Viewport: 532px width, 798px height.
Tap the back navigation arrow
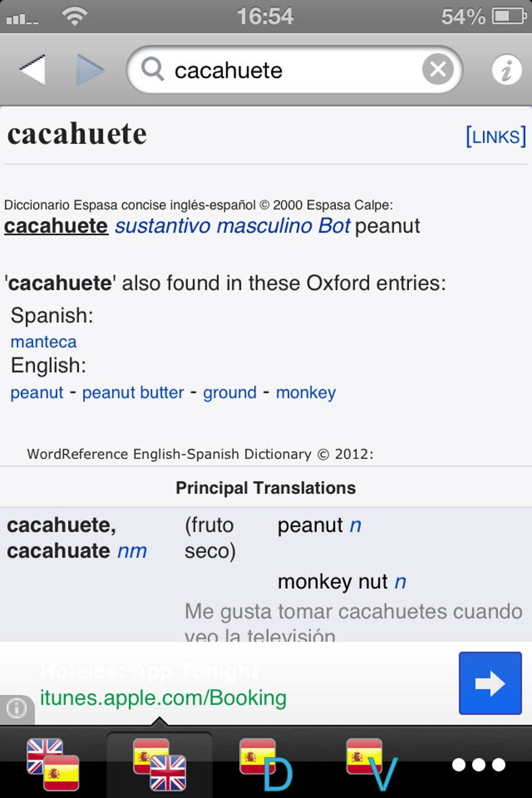point(33,69)
